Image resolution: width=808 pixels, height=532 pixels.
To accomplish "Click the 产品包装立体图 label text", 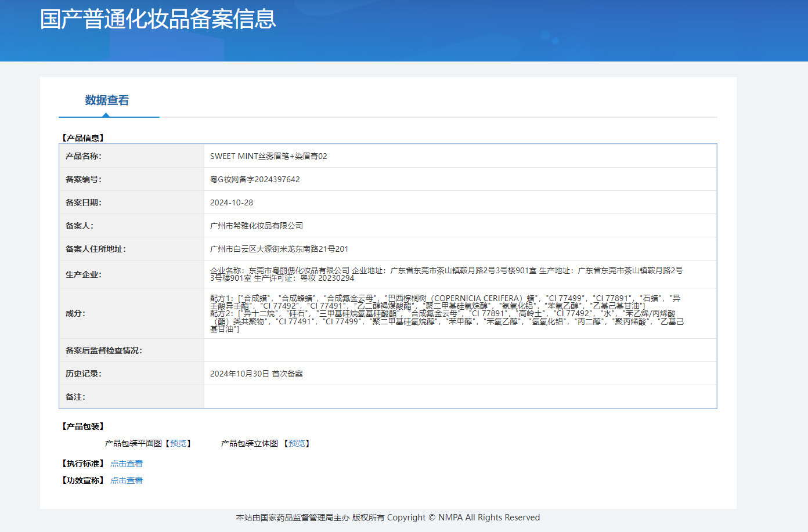I will 250,443.
